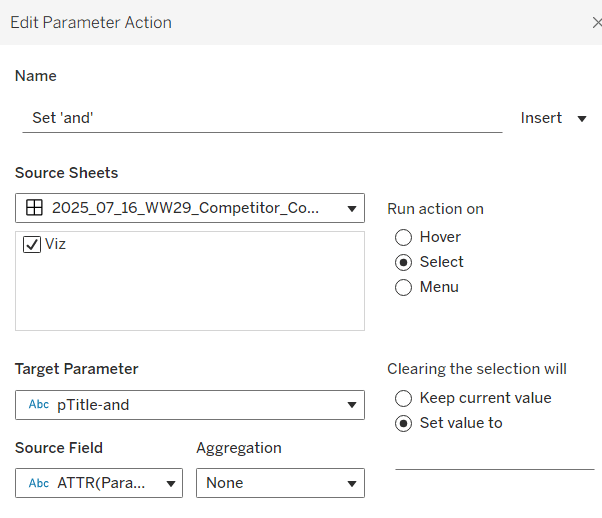The height and width of the screenshot is (518, 602).
Task: Click the Abc icon beside ATTR(Para...
Action: [x=39, y=483]
